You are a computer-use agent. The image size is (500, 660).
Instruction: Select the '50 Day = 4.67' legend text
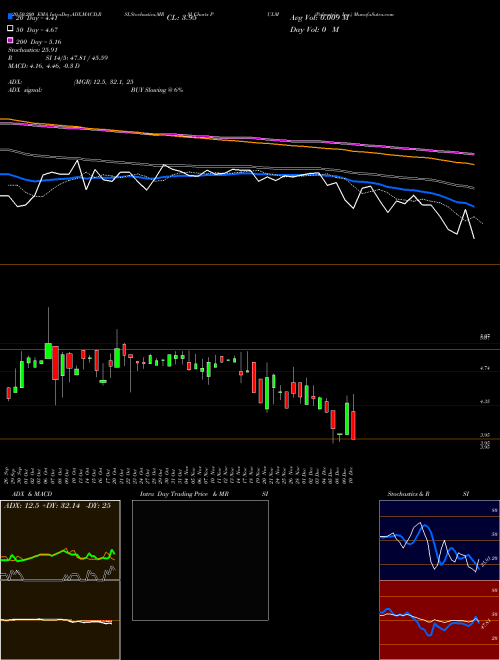point(37,30)
